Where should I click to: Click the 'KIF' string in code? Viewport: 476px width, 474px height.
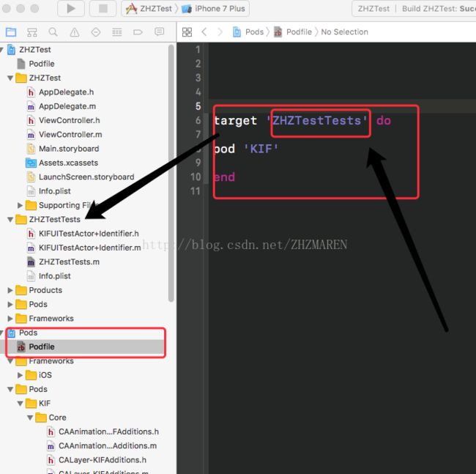point(261,149)
